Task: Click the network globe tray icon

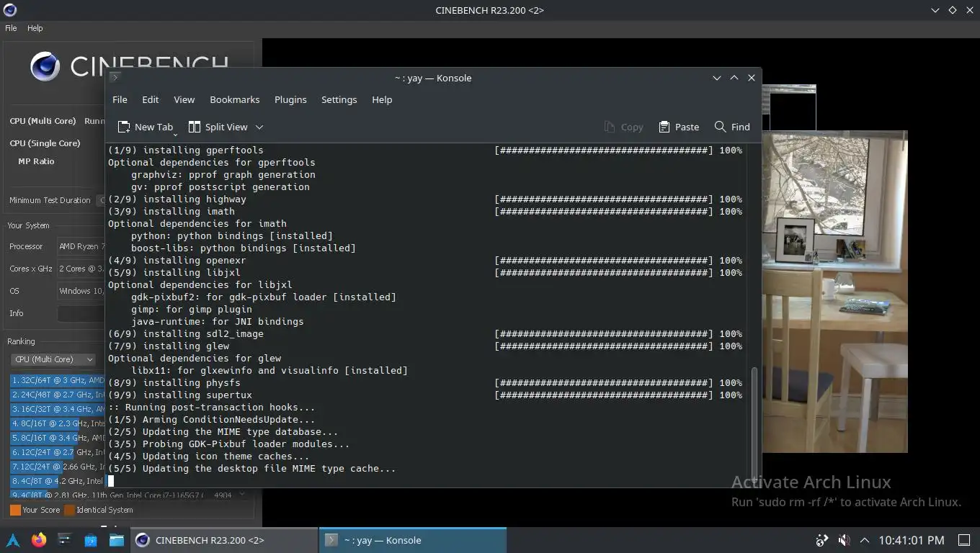Action: (x=821, y=540)
